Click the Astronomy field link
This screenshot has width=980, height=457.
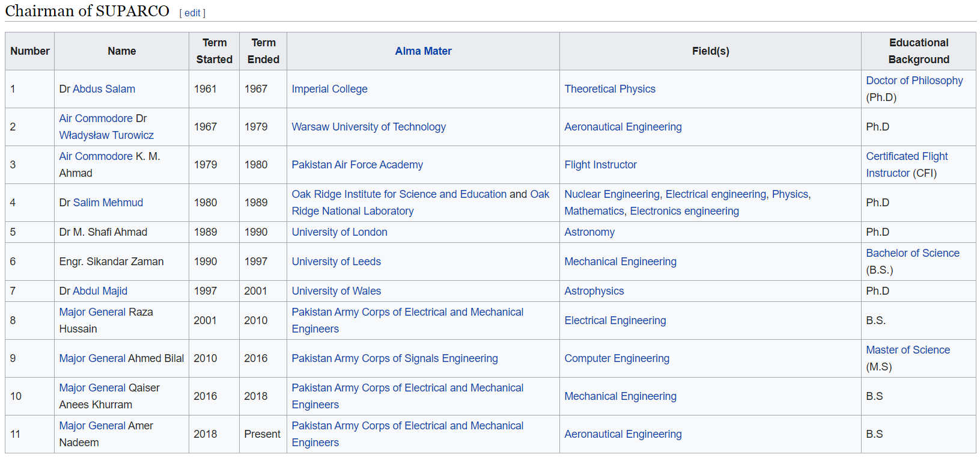(x=589, y=232)
